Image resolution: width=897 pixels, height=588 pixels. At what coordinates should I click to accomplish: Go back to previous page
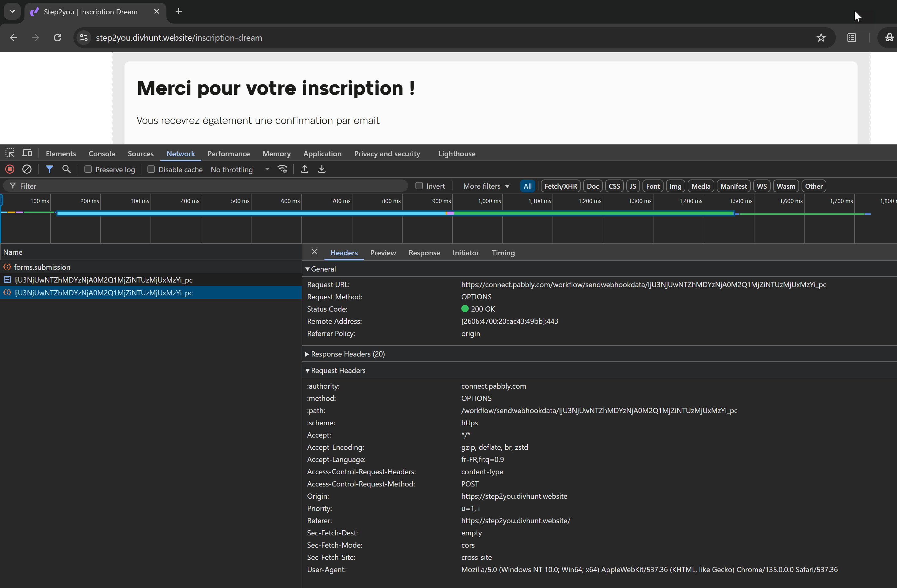click(x=13, y=38)
